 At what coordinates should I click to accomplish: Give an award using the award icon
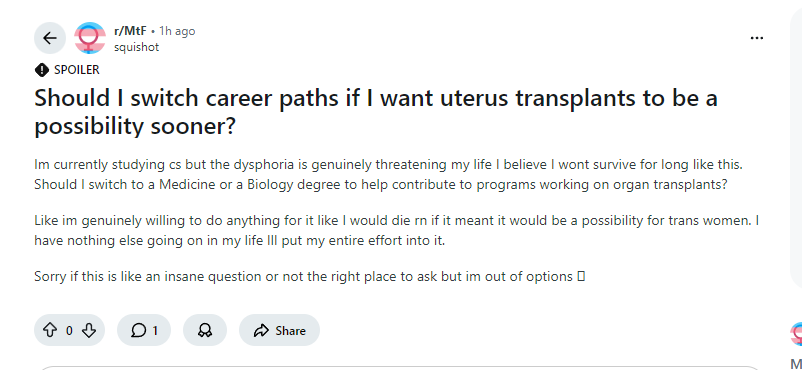205,330
